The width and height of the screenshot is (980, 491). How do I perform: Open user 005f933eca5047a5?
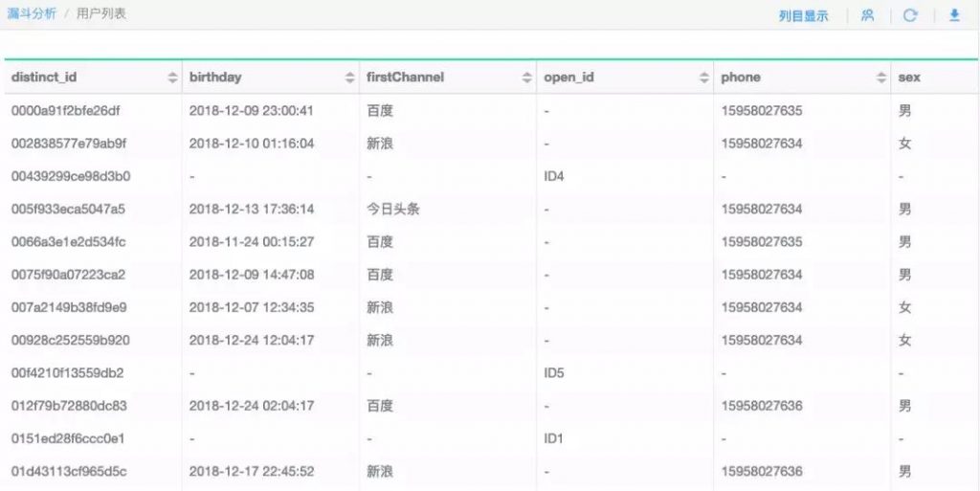coord(68,210)
